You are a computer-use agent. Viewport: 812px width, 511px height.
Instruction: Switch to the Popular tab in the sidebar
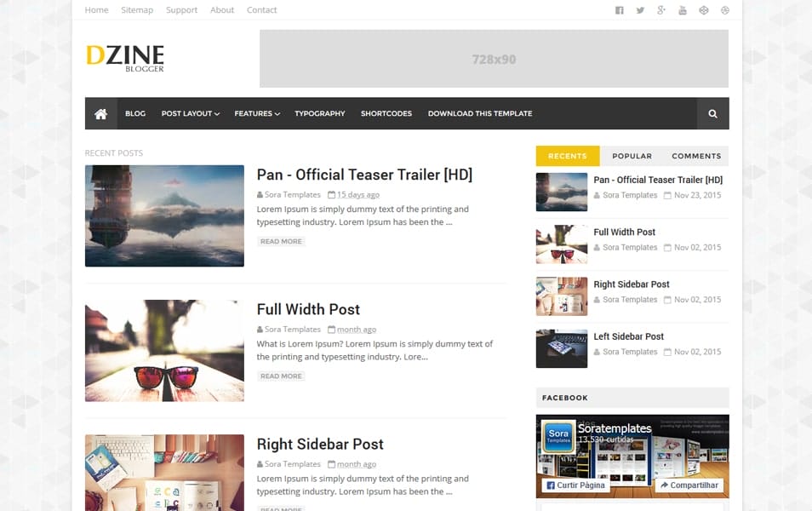click(632, 156)
